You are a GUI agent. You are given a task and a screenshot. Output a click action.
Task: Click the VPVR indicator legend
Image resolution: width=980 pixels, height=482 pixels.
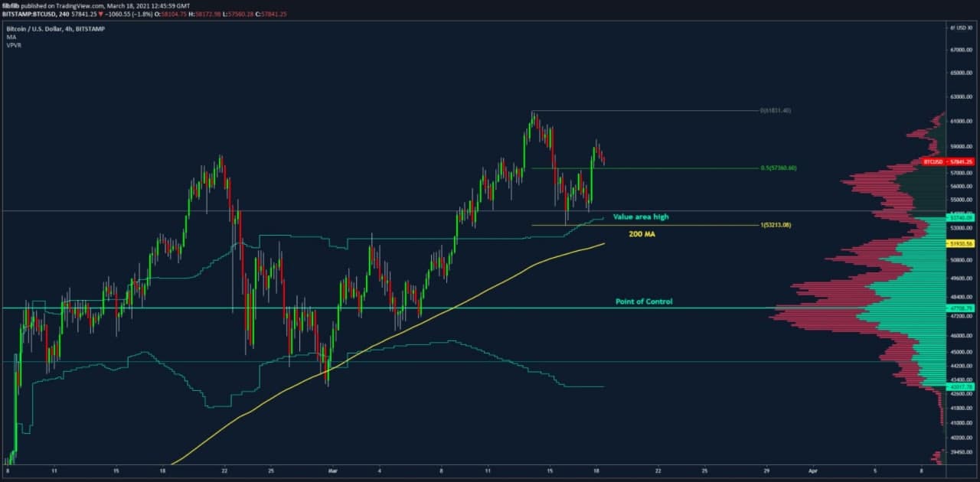point(14,45)
